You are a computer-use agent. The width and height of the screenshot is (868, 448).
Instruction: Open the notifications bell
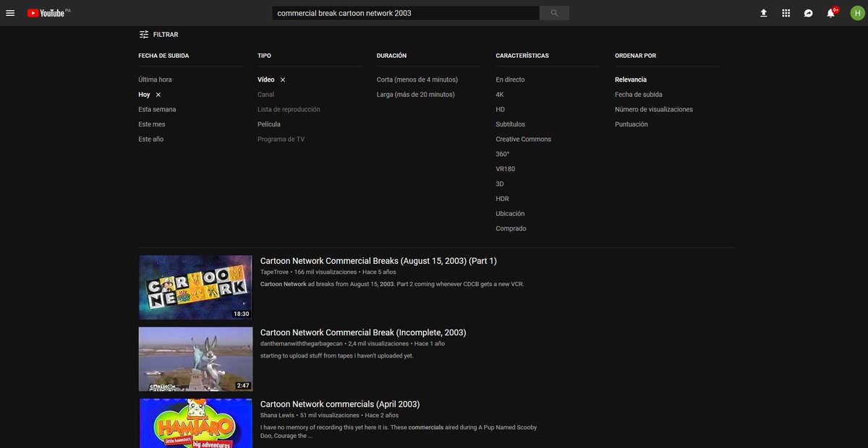(x=831, y=13)
